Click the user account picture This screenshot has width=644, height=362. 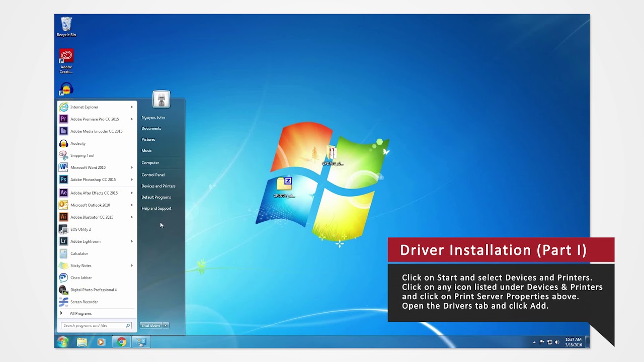(161, 100)
